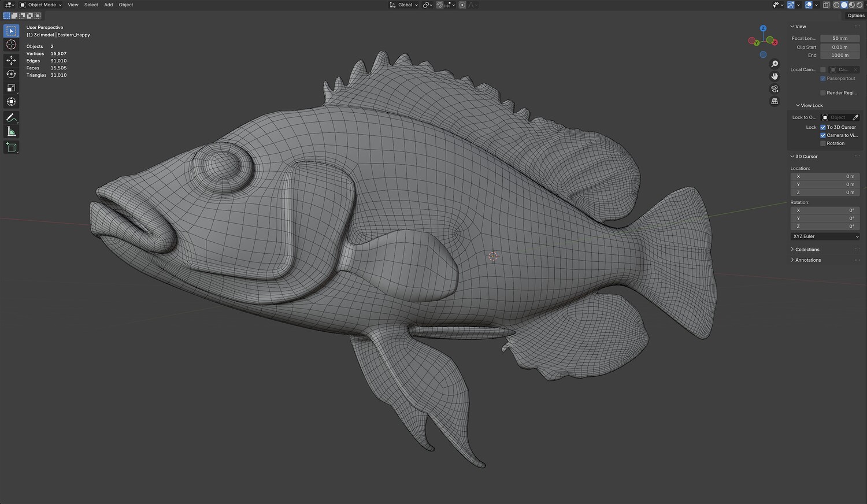The width and height of the screenshot is (867, 504).
Task: Activate the 3D Cursor tool
Action: (11, 45)
